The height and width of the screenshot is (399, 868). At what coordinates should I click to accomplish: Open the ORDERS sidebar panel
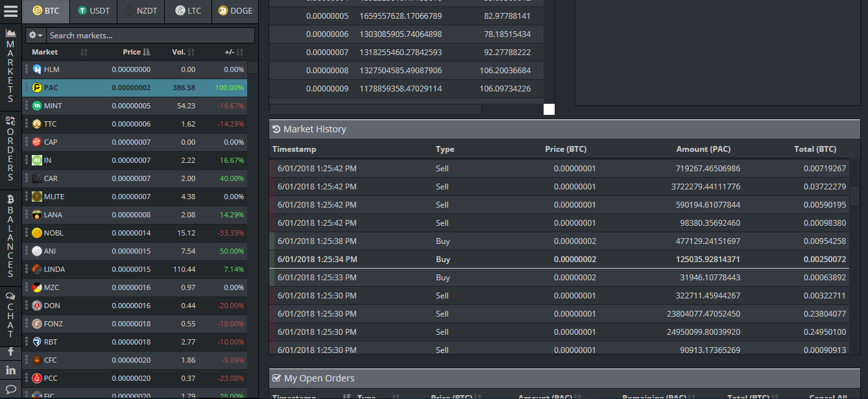point(10,149)
